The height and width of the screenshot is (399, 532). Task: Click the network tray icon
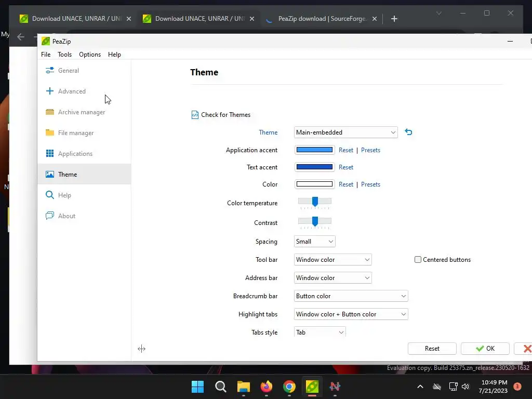pyautogui.click(x=453, y=387)
